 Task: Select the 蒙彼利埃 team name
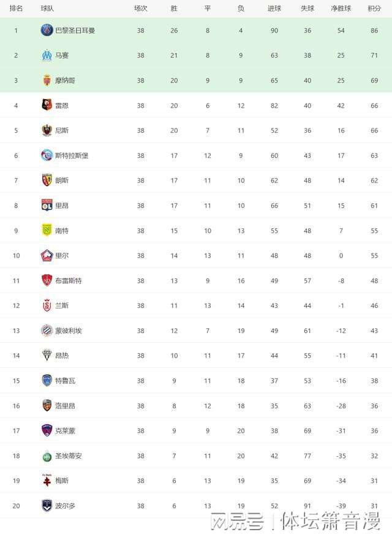pos(69,331)
